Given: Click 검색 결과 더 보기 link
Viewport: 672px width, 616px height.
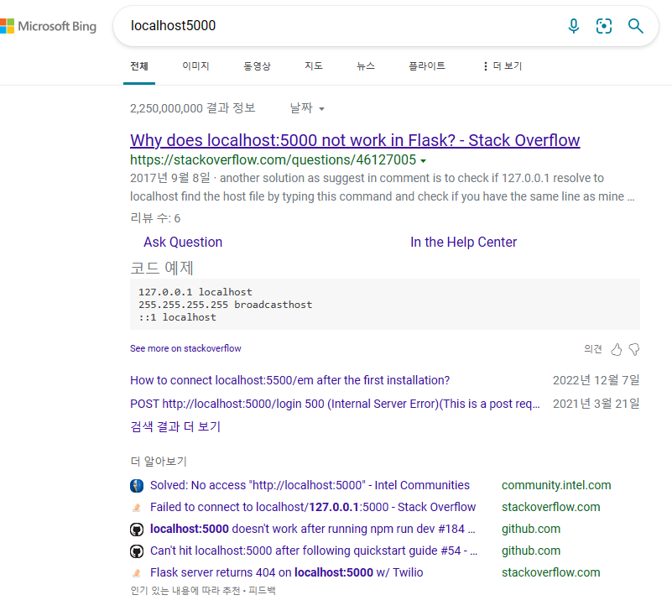Looking at the screenshot, I should (x=175, y=426).
